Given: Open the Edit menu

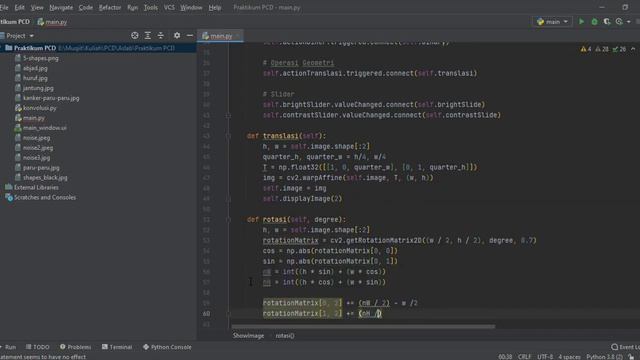Looking at the screenshot, I should tap(19, 7).
